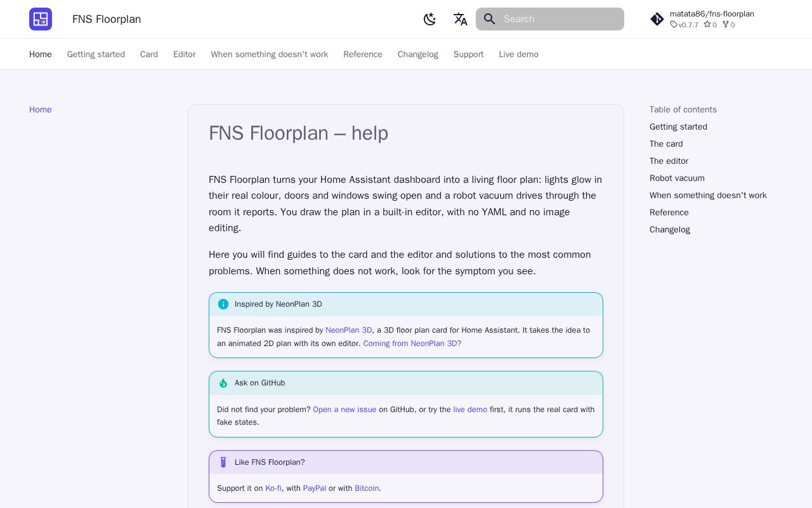The width and height of the screenshot is (812, 508).
Task: Click the v0.7.7 version tag icon
Action: pyautogui.click(x=674, y=25)
